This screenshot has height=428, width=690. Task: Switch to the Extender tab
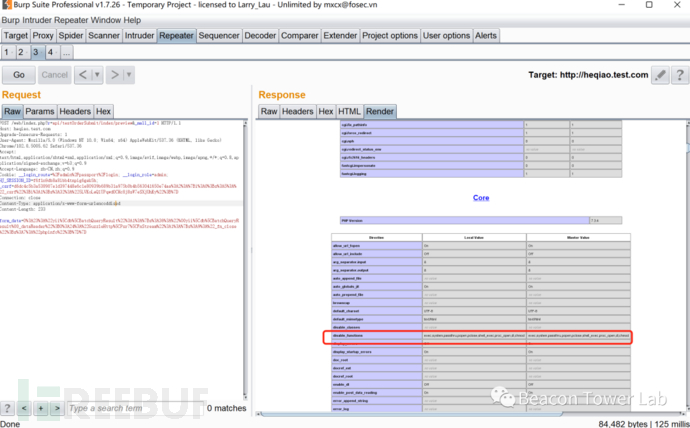pos(340,36)
